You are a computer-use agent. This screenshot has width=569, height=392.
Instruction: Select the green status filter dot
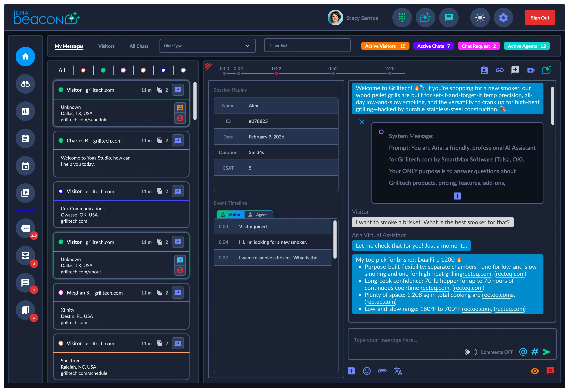(x=103, y=70)
